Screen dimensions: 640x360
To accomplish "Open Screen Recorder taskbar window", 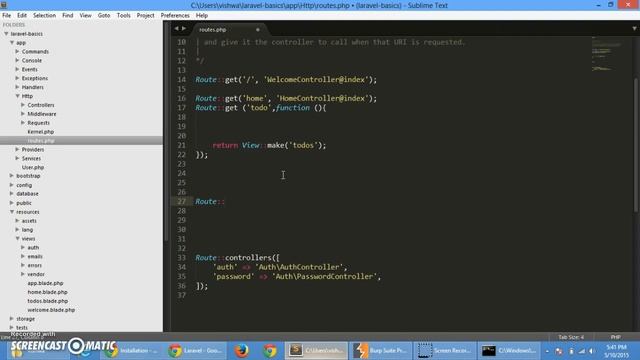I will tap(444, 351).
